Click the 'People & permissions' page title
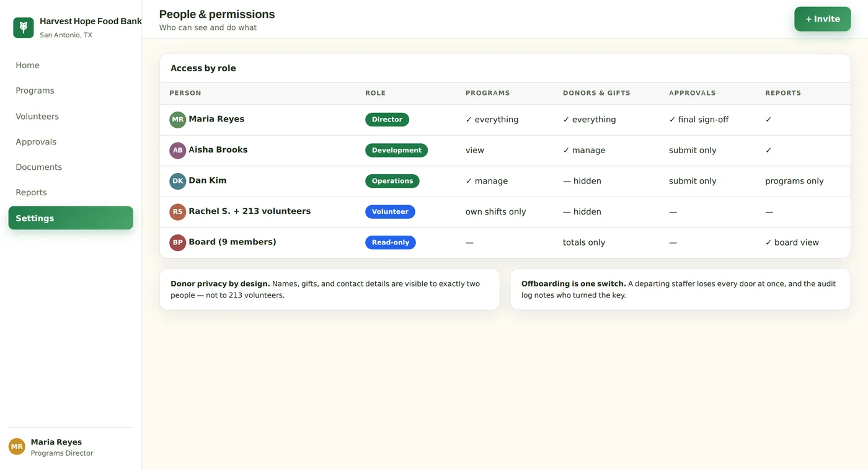868x470 pixels. click(217, 14)
